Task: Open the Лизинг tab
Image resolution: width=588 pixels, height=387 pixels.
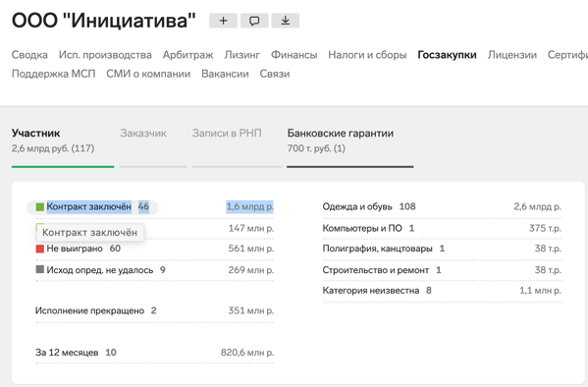Action: [242, 55]
